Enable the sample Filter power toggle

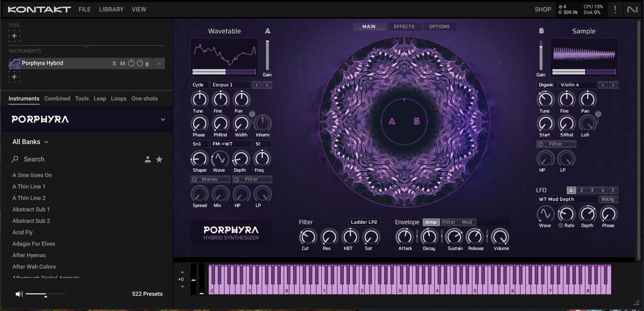tap(540, 144)
